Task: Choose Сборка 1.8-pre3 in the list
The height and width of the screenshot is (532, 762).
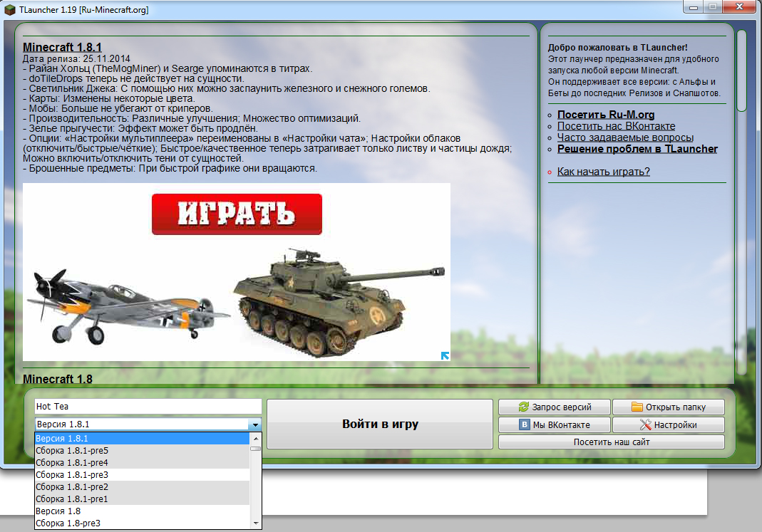Action: (142, 523)
